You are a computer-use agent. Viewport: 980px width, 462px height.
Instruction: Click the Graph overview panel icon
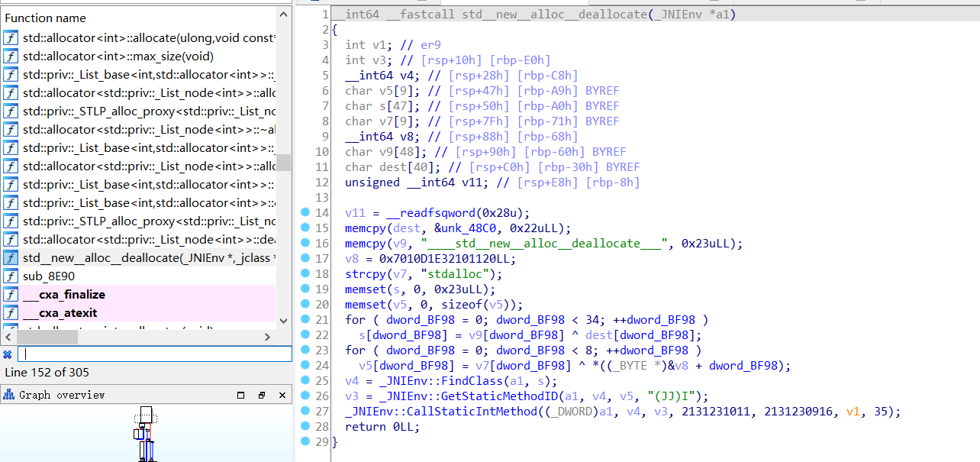point(9,395)
